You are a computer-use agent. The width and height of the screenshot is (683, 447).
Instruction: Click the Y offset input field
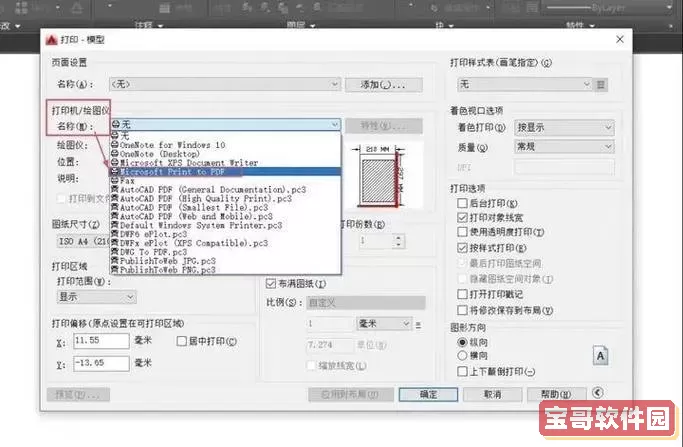[101, 363]
